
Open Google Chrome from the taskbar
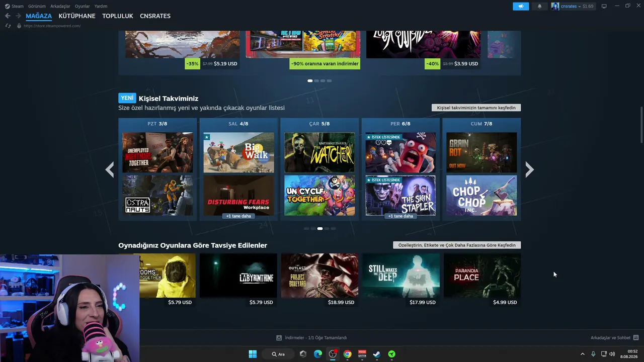[x=347, y=354]
